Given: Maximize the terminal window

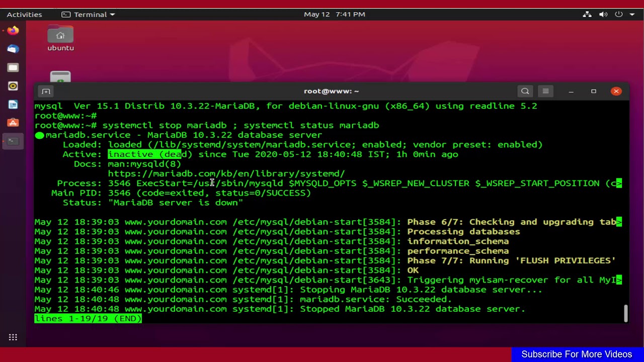Looking at the screenshot, I should [x=594, y=91].
